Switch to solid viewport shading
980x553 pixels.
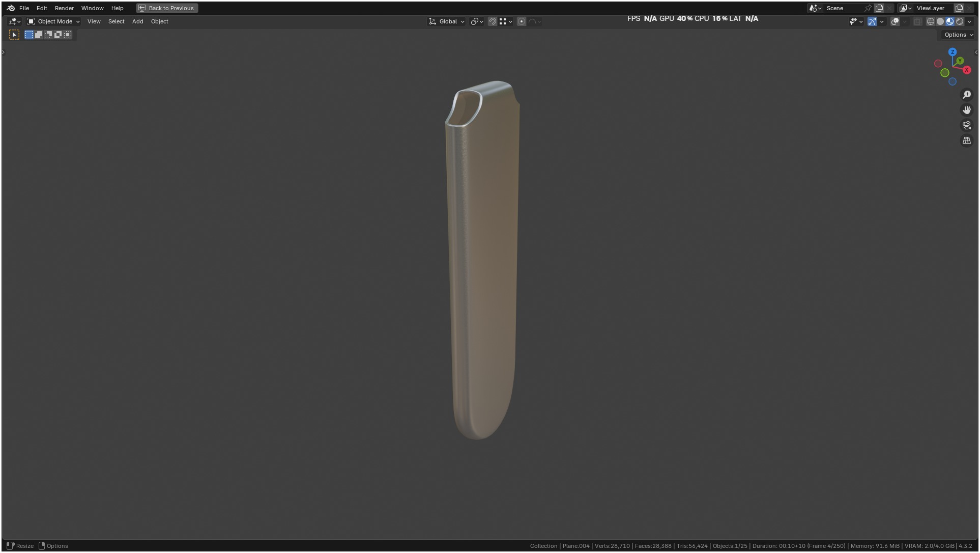point(940,21)
